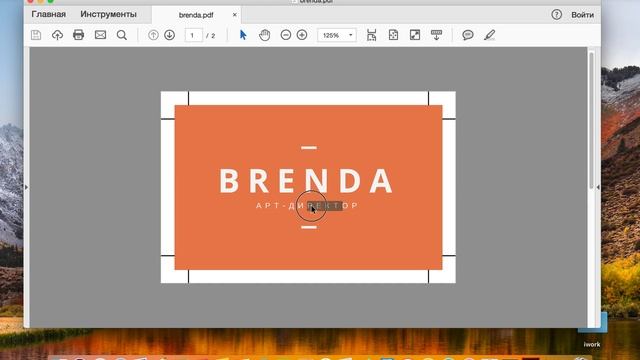
Task: Choose the Selection arrow tool
Action: pos(243,35)
